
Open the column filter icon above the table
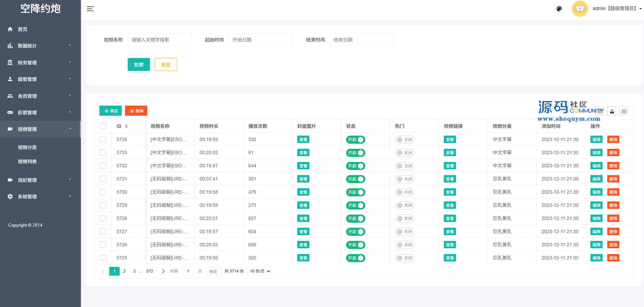[600, 111]
